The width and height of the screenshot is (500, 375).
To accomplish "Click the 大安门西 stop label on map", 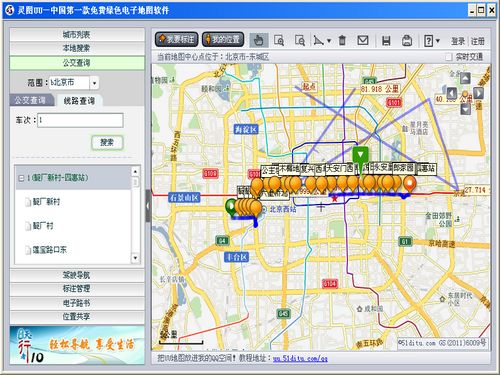I will (x=339, y=168).
